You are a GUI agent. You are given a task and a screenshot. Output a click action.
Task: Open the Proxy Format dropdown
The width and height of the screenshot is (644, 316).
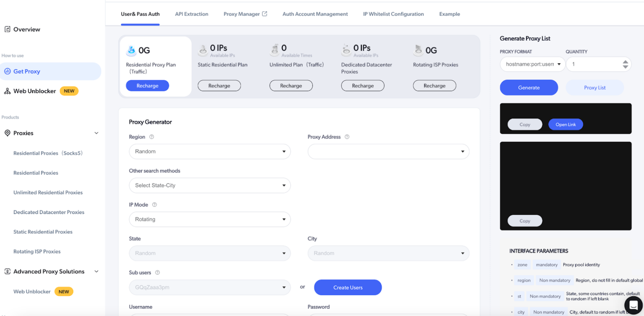532,64
